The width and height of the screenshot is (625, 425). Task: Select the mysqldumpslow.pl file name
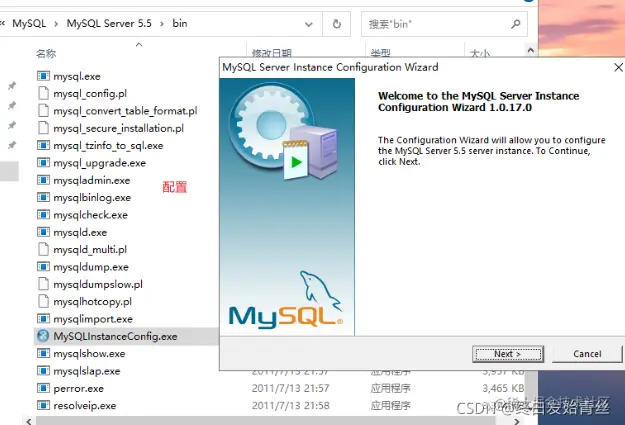click(x=98, y=284)
